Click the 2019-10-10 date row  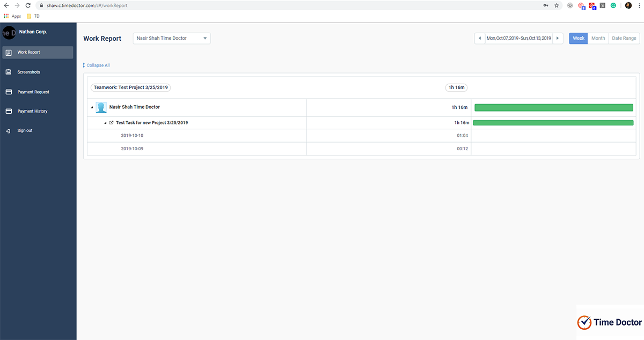pos(132,136)
